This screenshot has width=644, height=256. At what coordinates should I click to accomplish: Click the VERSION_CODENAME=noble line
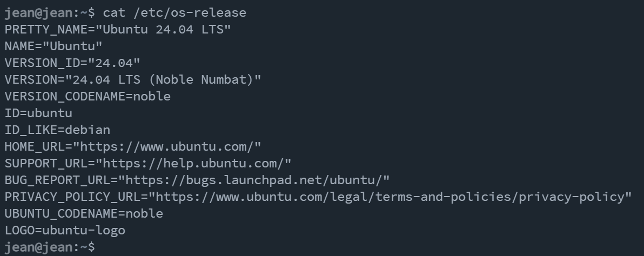[88, 97]
